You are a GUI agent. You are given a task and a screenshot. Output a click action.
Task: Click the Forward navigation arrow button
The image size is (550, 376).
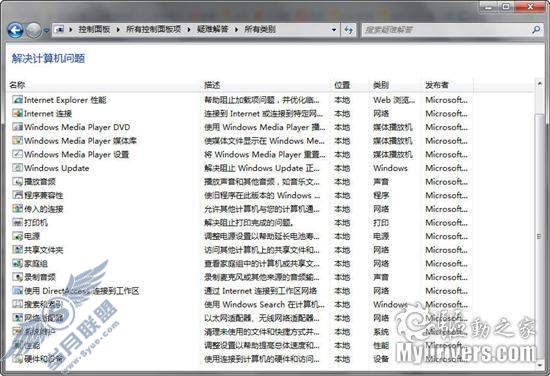[x=34, y=31]
